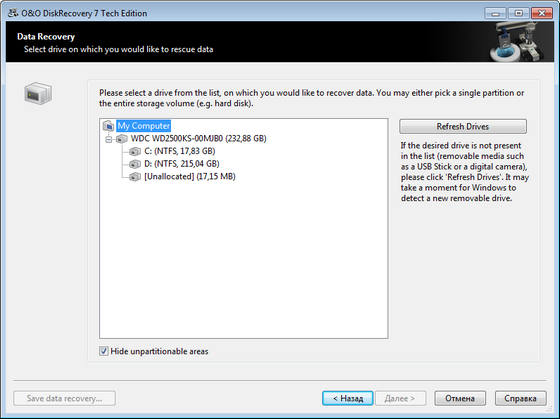Click the storage drive icon in the left panel
Image resolution: width=560 pixels, height=419 pixels.
pos(38,94)
